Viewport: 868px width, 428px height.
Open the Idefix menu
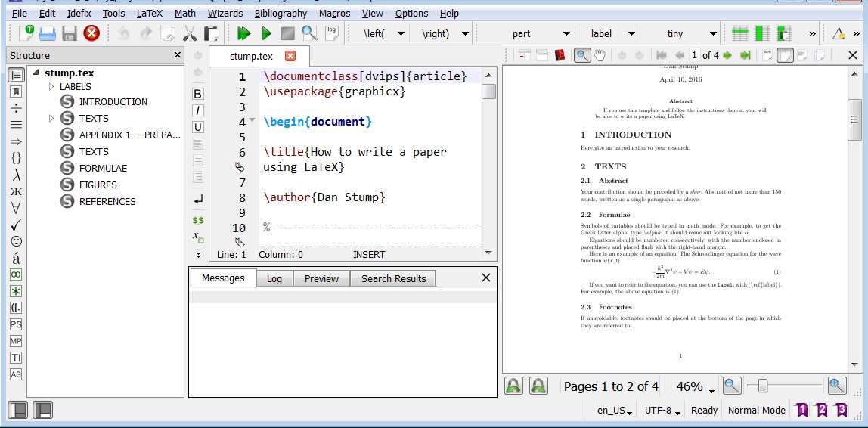(x=79, y=14)
